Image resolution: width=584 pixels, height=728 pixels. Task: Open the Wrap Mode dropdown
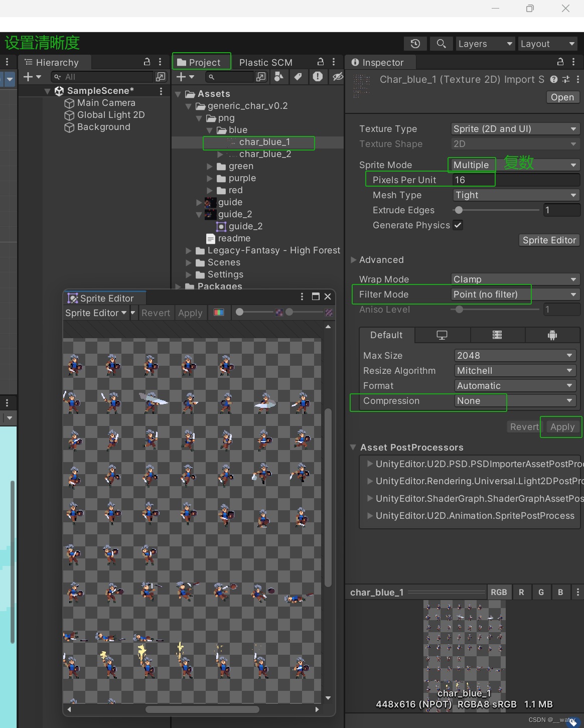515,279
